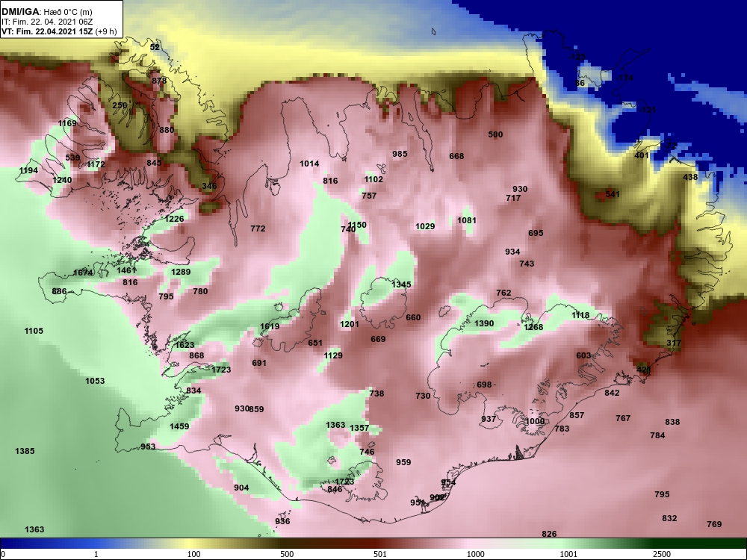This screenshot has height=560, width=747.
Task: Click the map value '317'
Action: [674, 343]
